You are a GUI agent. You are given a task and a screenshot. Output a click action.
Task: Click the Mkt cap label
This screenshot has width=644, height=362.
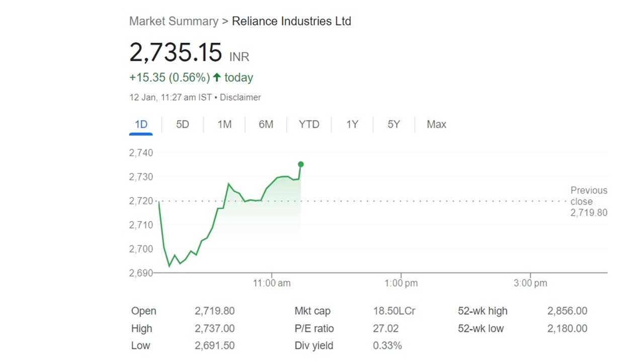click(x=312, y=311)
